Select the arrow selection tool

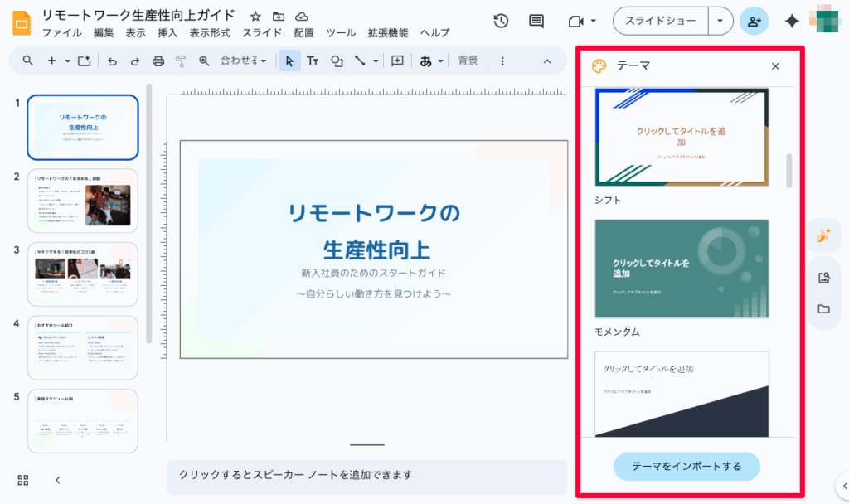click(x=290, y=61)
